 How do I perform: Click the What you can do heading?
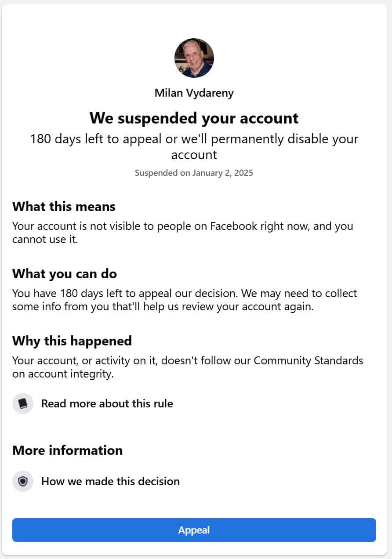(x=65, y=274)
